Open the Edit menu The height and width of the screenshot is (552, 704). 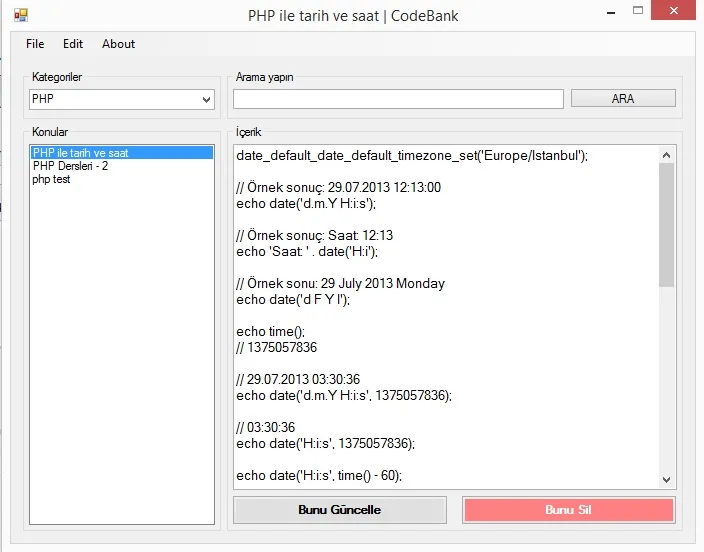73,44
